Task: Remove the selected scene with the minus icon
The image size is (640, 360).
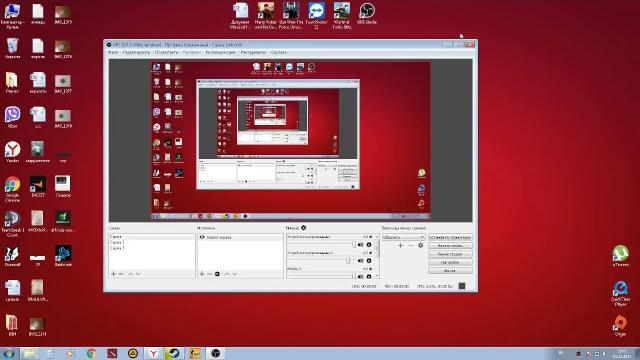Action: (x=121, y=274)
